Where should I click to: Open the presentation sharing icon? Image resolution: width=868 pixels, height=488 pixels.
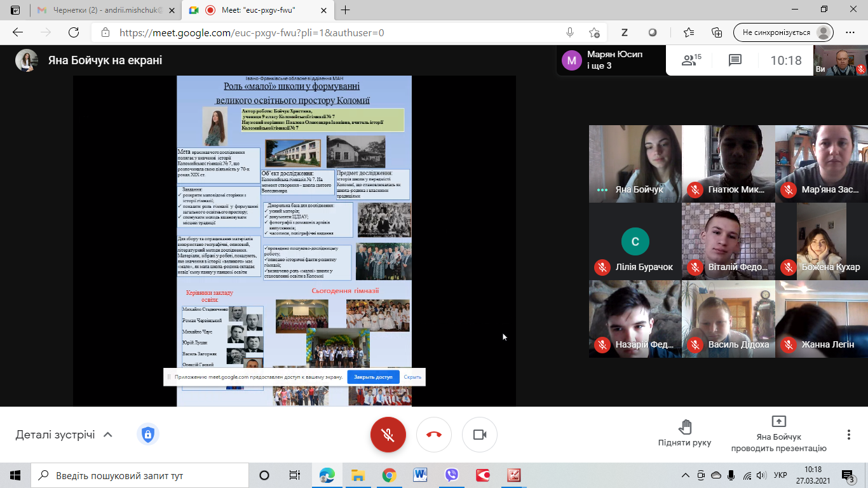click(x=778, y=422)
